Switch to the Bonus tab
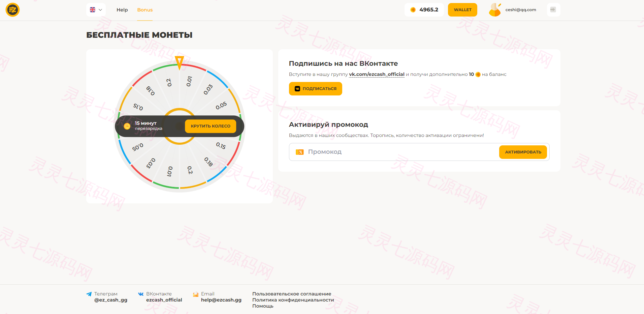 tap(145, 10)
